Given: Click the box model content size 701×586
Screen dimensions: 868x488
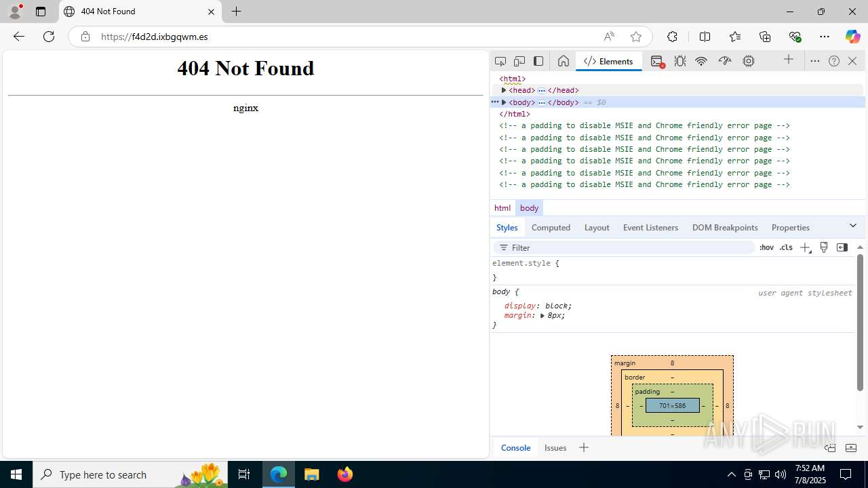Looking at the screenshot, I should [672, 405].
